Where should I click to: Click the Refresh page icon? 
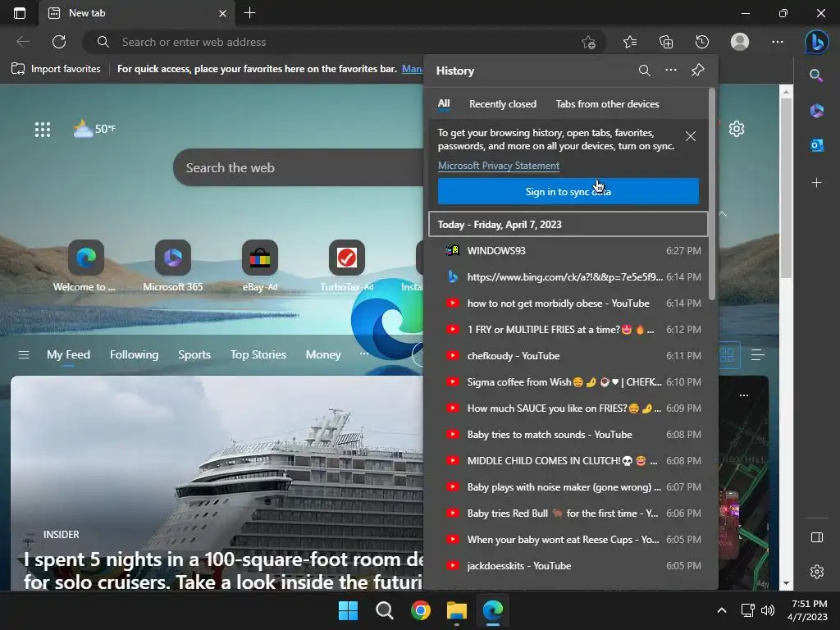tap(59, 42)
